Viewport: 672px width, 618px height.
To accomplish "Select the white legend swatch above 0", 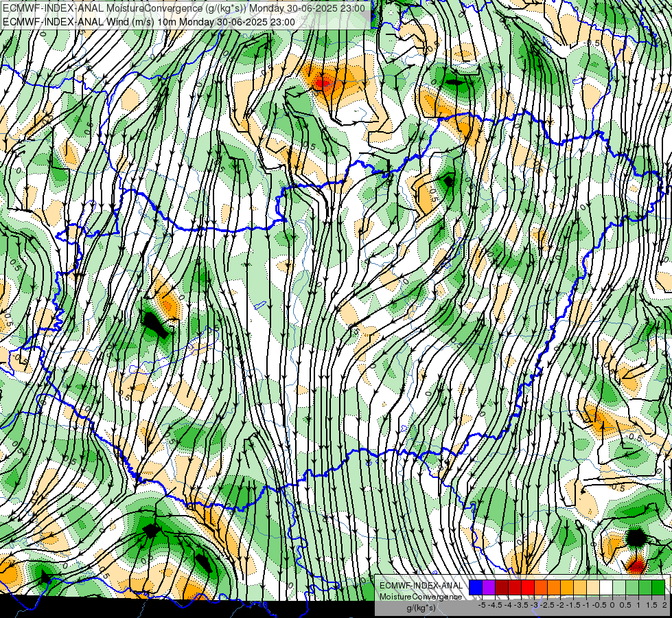I will tap(606, 588).
